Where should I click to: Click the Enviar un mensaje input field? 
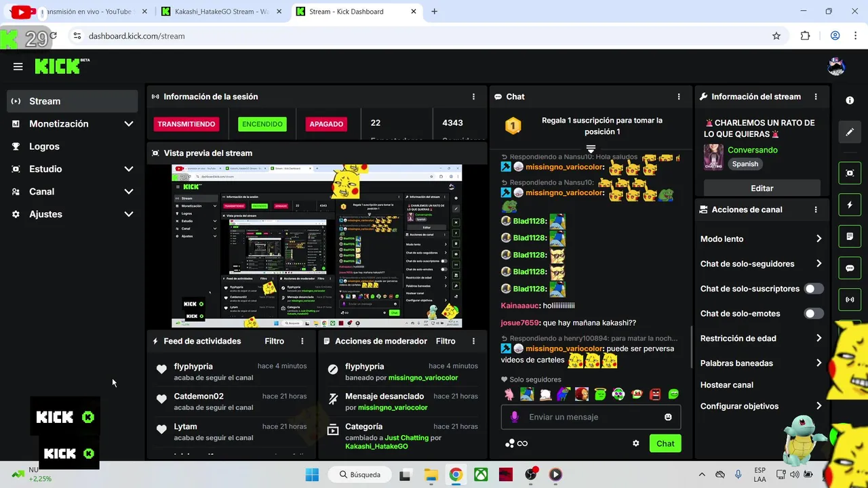(591, 417)
